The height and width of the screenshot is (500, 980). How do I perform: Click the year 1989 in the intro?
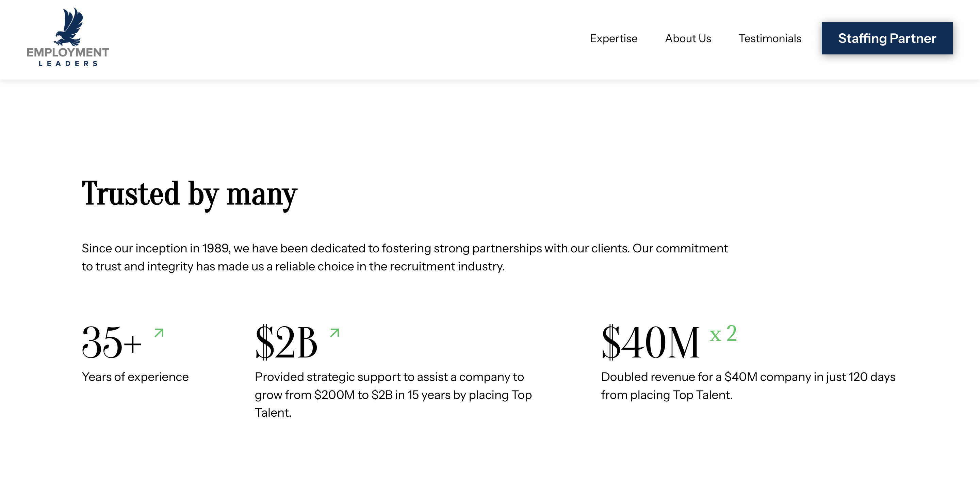[216, 248]
